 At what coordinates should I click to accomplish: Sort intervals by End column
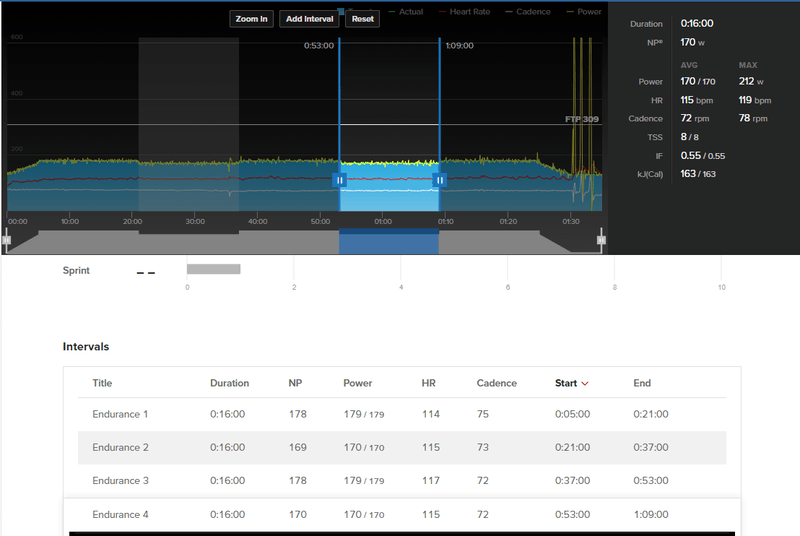(642, 383)
